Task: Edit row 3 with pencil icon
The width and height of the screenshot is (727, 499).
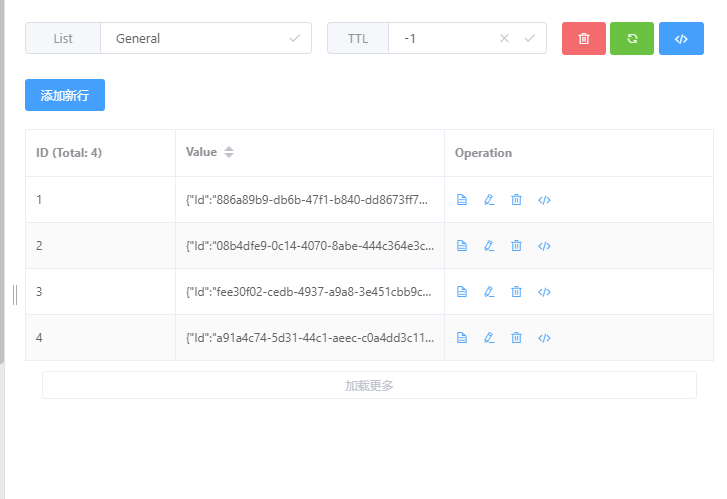Action: (489, 292)
